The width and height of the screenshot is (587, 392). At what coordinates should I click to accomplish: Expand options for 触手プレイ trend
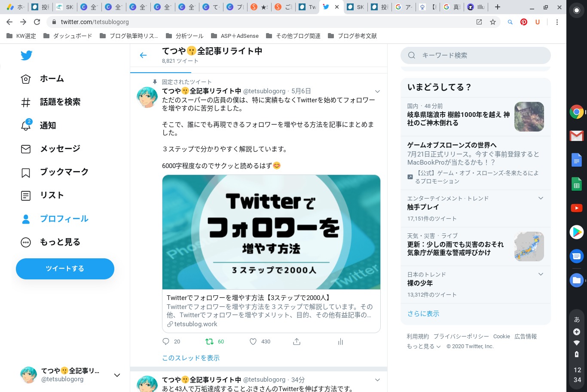[541, 198]
